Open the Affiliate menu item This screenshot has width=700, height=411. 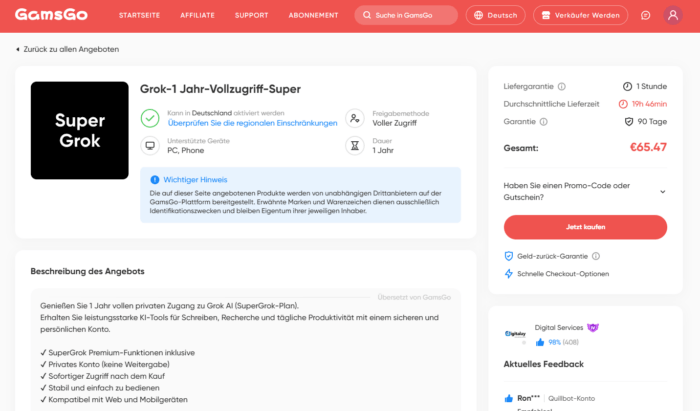pos(197,15)
